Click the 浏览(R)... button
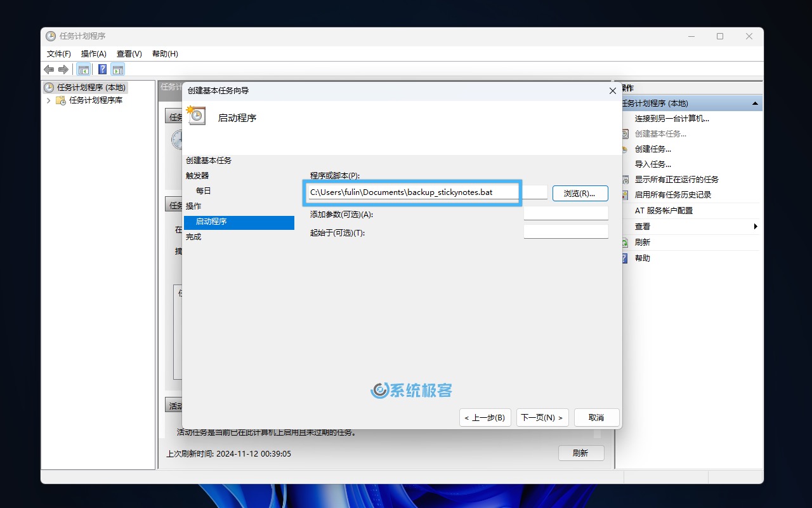This screenshot has height=508, width=812. click(580, 193)
